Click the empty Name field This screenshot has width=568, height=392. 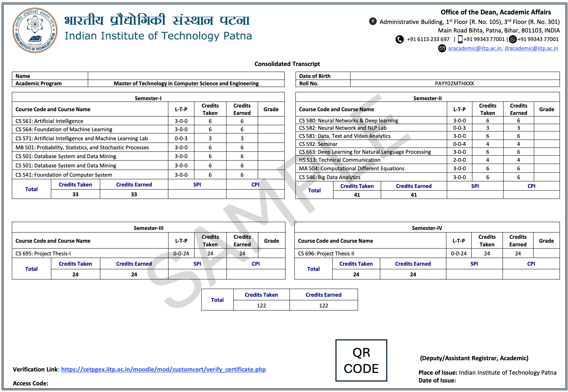tap(186, 76)
